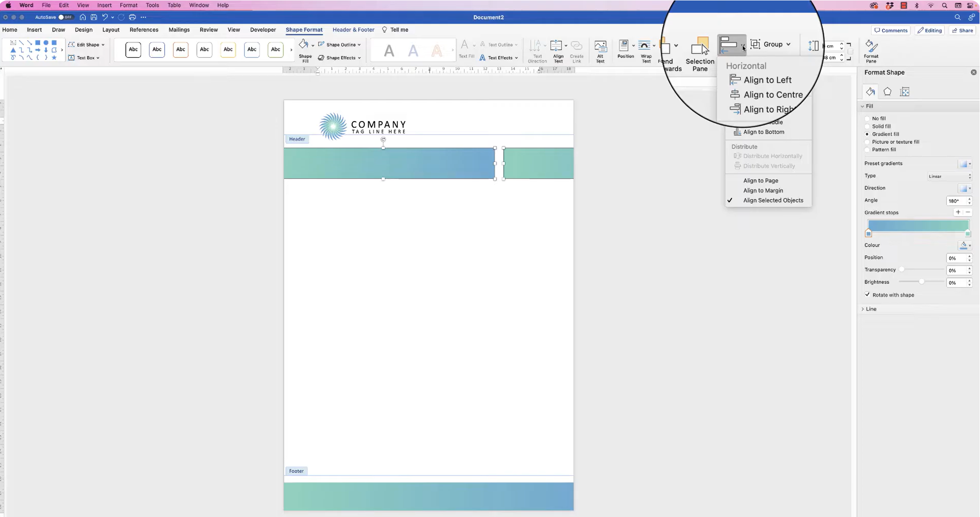Toggle the AutoSave switch
Screen dimensions: 980x517
pos(65,17)
